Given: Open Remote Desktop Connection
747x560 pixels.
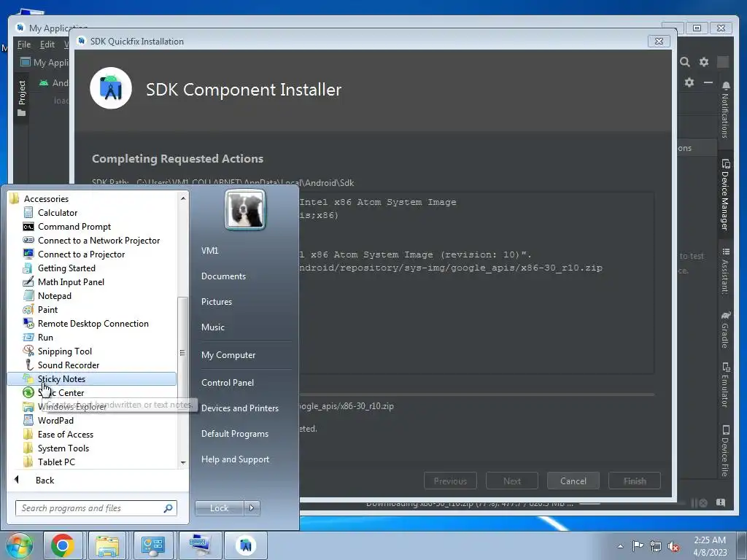Looking at the screenshot, I should 93,323.
